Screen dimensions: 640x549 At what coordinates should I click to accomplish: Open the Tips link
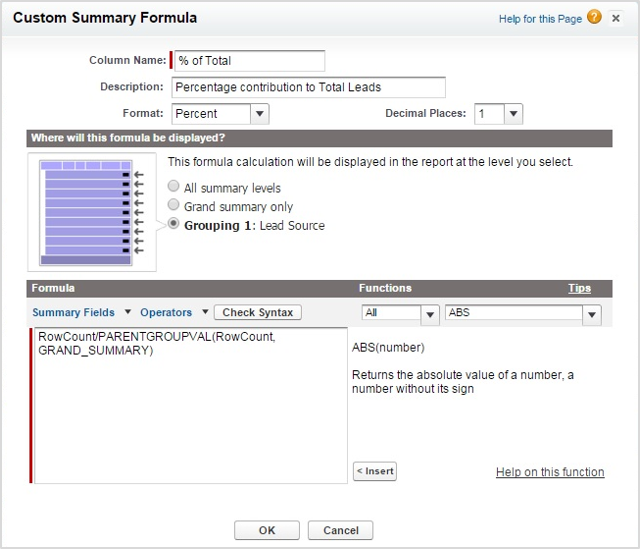(579, 288)
